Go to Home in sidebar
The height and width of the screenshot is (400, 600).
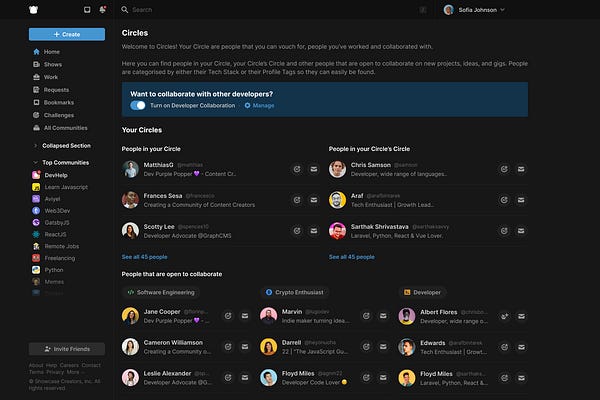pos(47,52)
